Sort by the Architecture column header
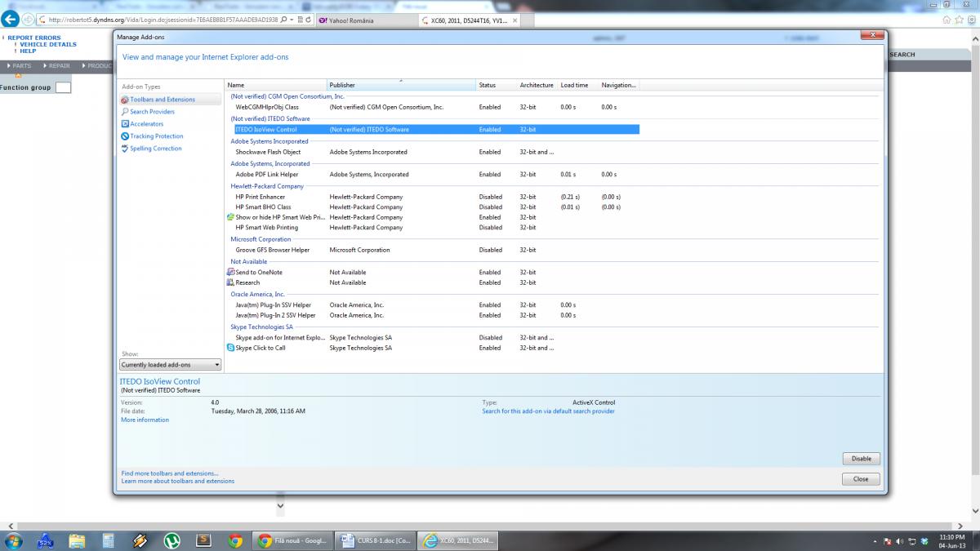 click(537, 85)
